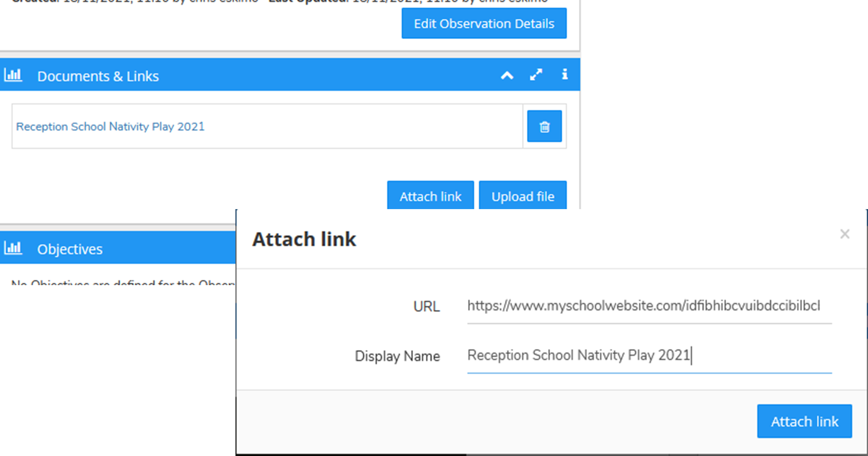Click the Documents & Links header title

tap(98, 76)
